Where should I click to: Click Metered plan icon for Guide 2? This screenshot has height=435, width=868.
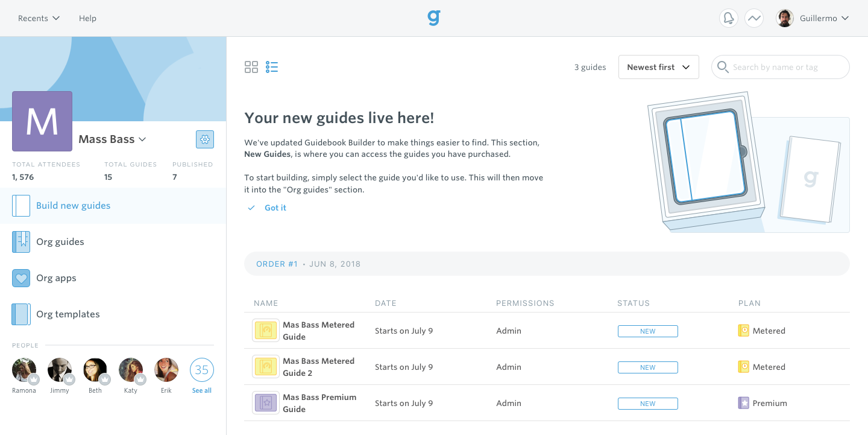coord(744,367)
